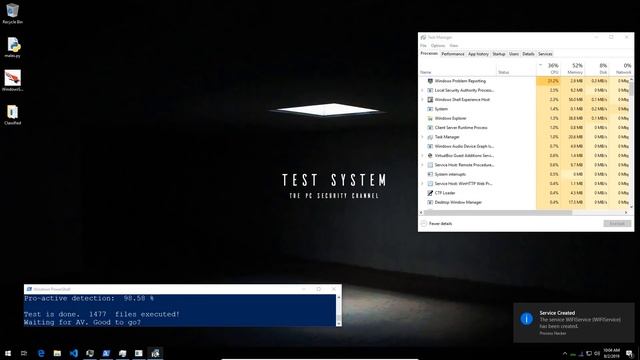The image size is (640, 360).
Task: Open the volume control in the system tray
Action: [x=597, y=353]
